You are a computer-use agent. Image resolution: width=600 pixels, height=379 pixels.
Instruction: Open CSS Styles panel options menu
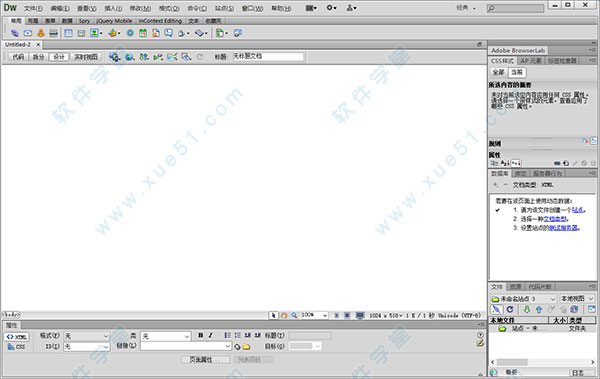click(592, 60)
